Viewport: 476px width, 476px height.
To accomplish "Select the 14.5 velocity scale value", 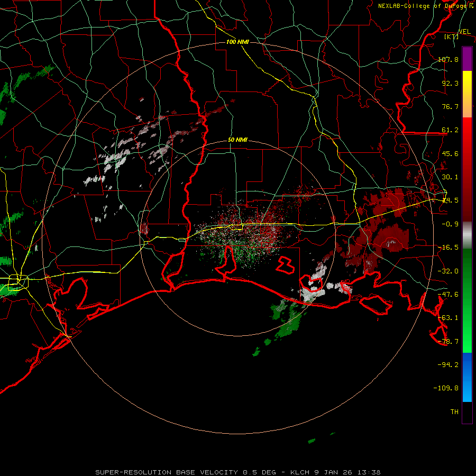I will coord(450,200).
